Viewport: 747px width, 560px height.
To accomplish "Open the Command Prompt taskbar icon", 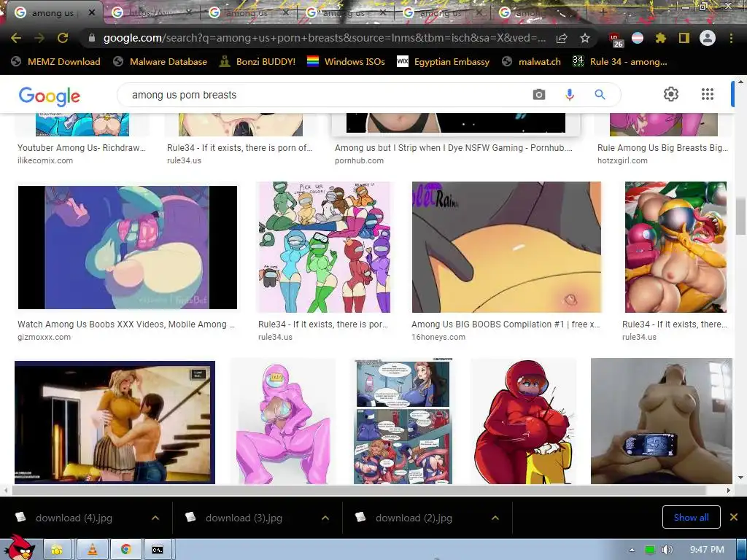I will click(158, 550).
